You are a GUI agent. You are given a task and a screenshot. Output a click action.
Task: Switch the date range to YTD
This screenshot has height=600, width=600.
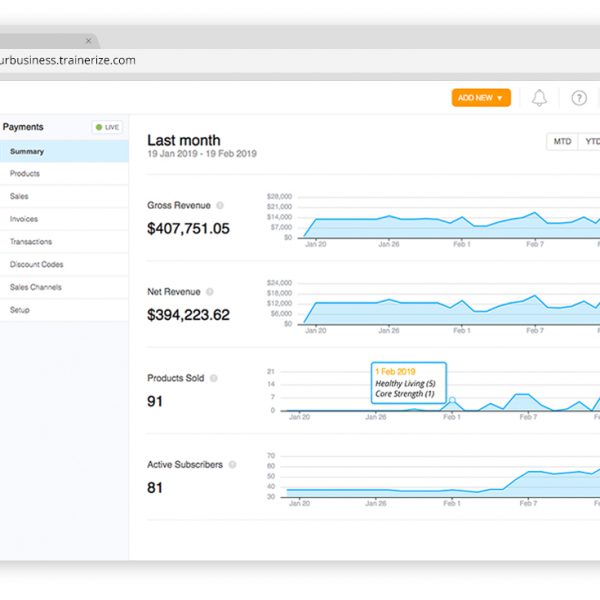(x=591, y=142)
